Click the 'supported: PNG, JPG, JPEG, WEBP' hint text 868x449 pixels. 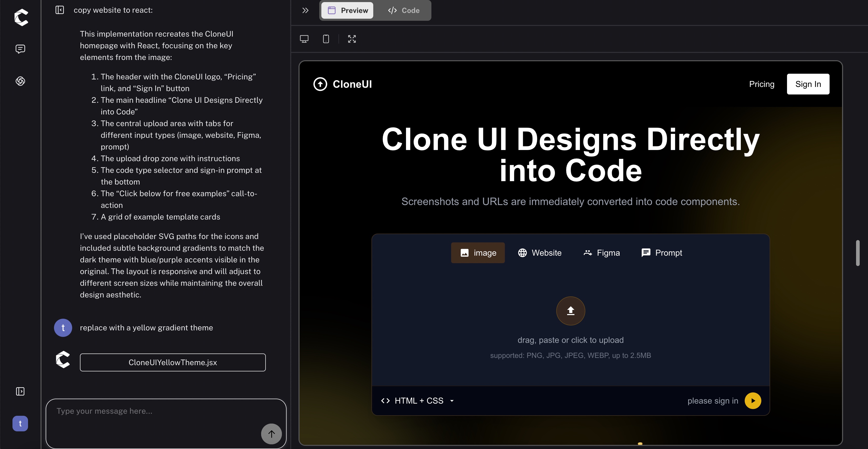click(x=571, y=355)
